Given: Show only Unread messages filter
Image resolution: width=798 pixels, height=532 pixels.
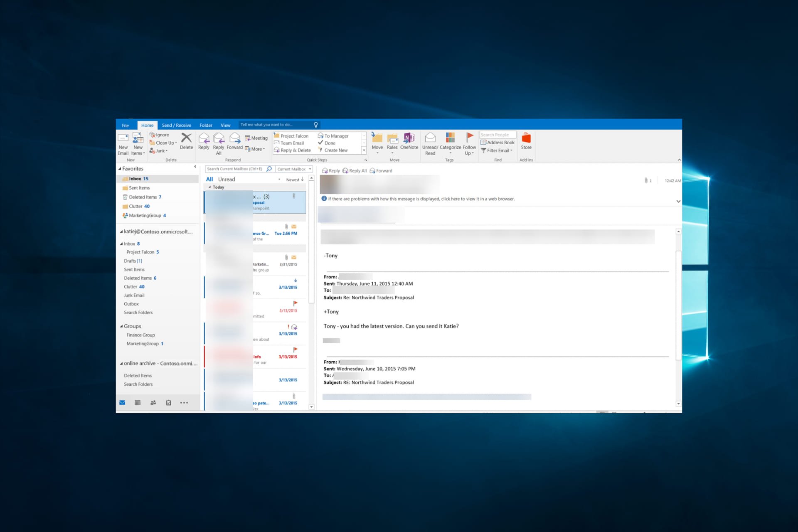Looking at the screenshot, I should click(227, 179).
